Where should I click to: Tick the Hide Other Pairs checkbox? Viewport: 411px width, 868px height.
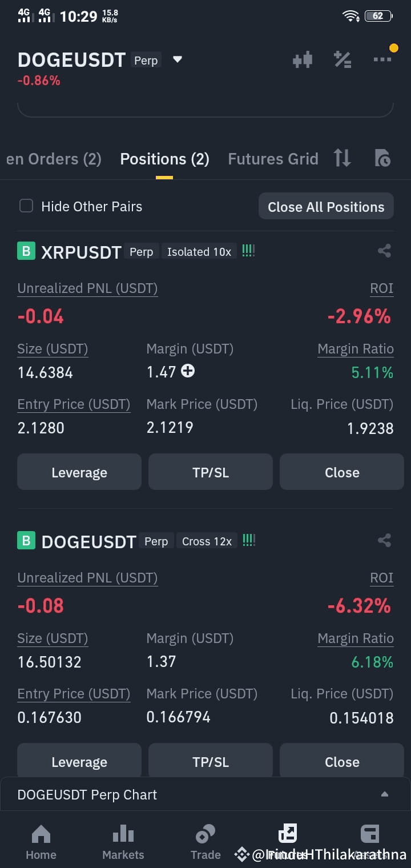26,206
